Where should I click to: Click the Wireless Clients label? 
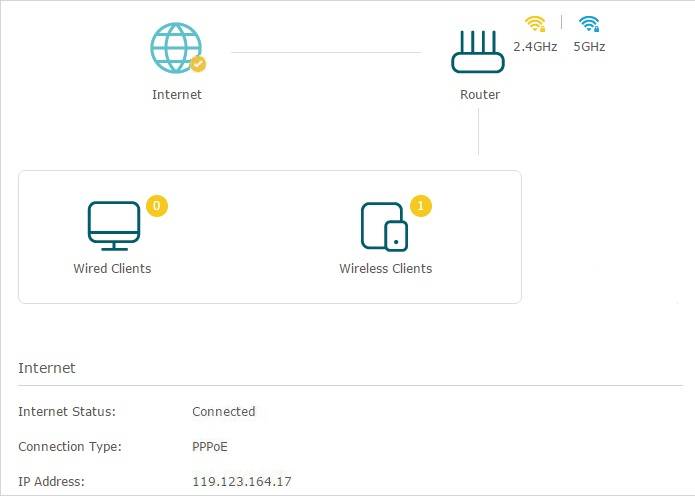(x=385, y=268)
